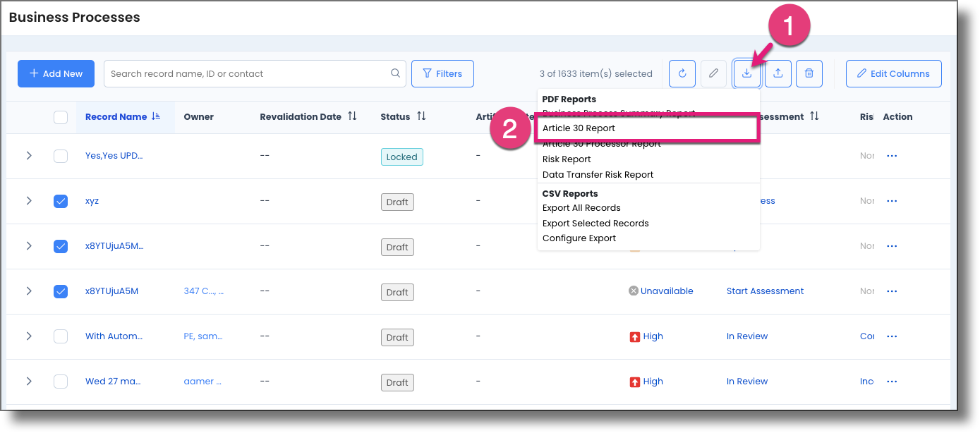980x433 pixels.
Task: Expand the Wed 27 ma row
Action: 29,382
